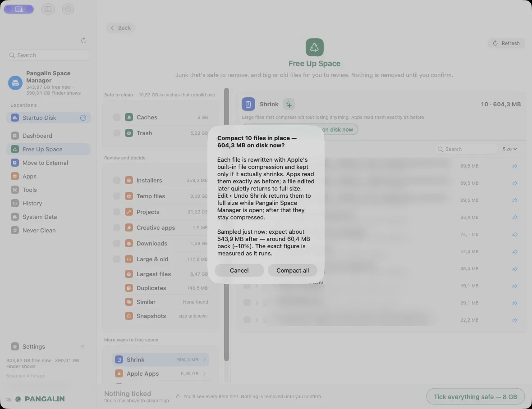Click the lock icon in bottom bar

(178, 396)
